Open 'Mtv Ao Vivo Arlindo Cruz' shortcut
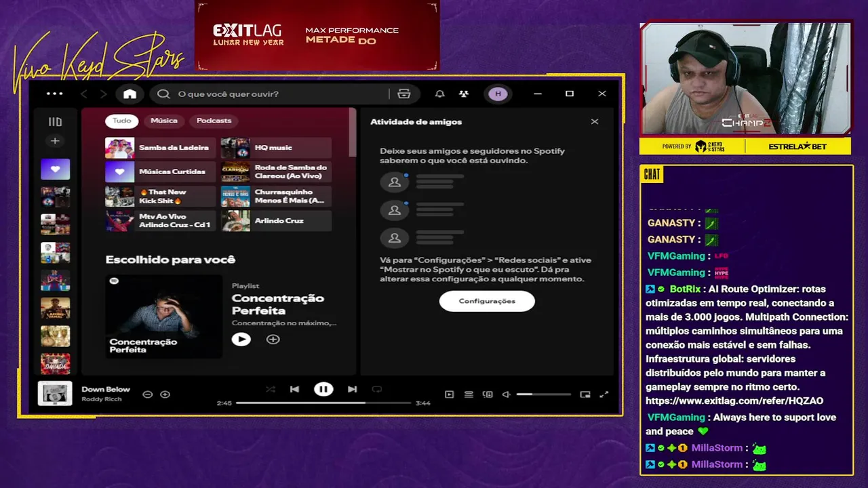The image size is (868, 488). [x=160, y=221]
